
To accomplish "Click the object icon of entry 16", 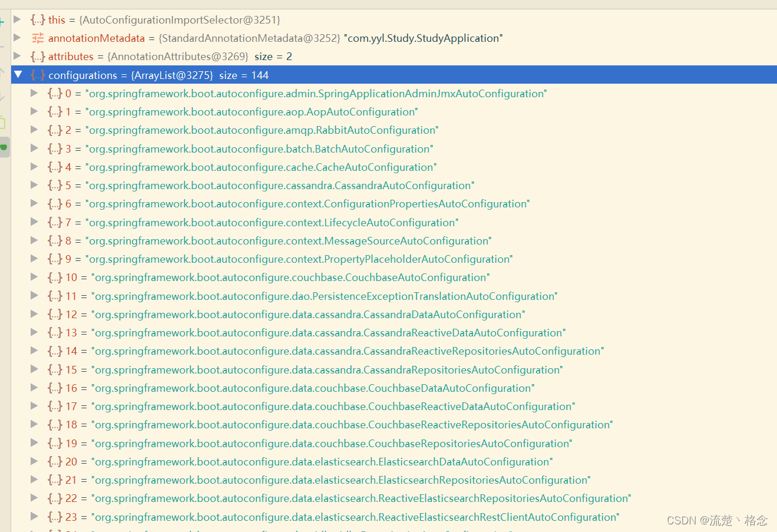I will point(55,388).
